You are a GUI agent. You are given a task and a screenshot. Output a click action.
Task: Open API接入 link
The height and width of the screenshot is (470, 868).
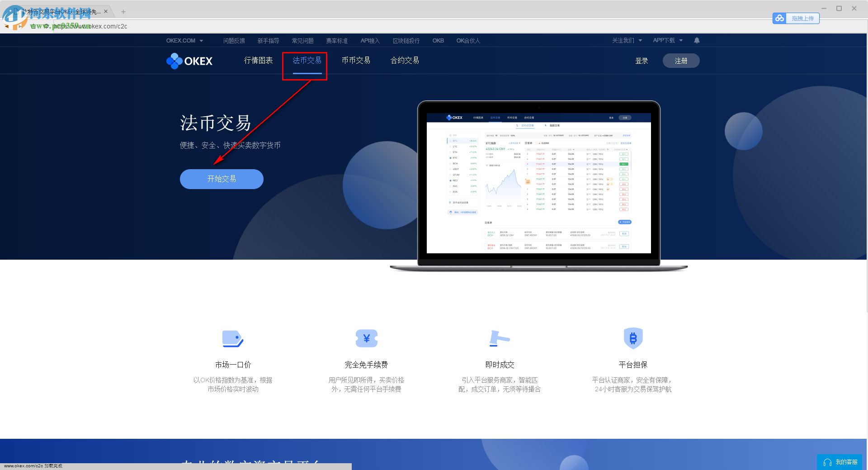pos(370,41)
